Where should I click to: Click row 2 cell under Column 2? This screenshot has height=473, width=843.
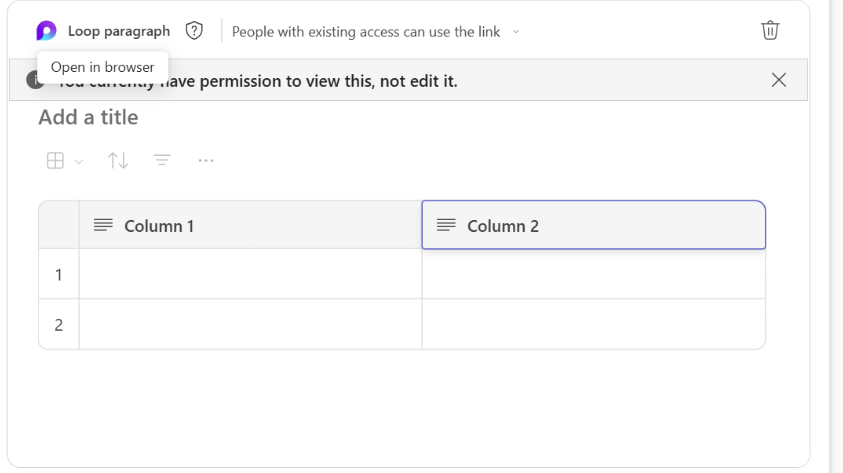click(x=593, y=324)
